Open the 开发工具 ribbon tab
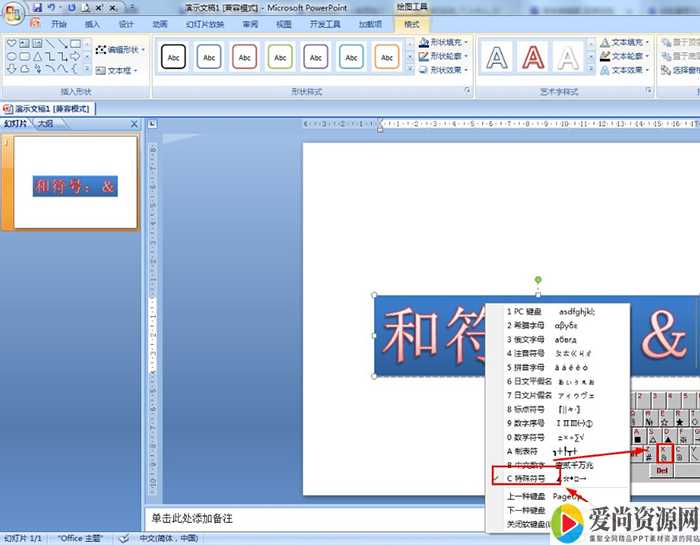This screenshot has width=700, height=545. click(x=325, y=24)
